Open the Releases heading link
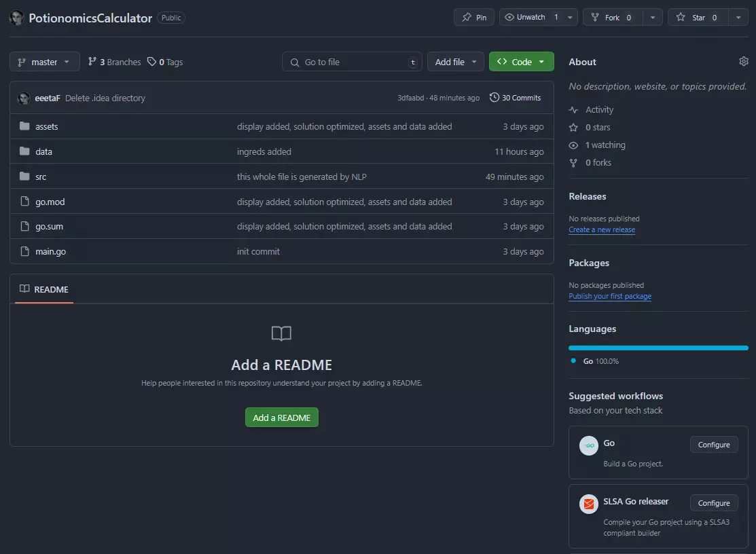The width and height of the screenshot is (756, 554). tap(587, 197)
